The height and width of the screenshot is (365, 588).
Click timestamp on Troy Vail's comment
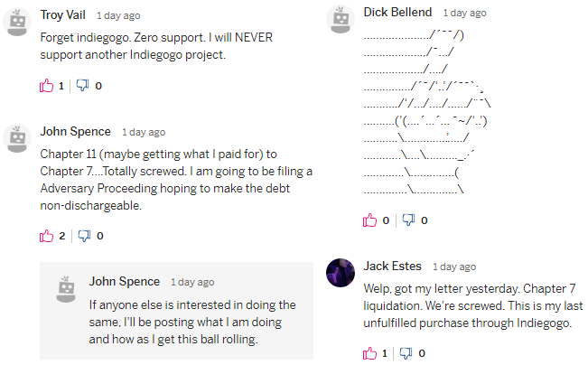point(118,16)
